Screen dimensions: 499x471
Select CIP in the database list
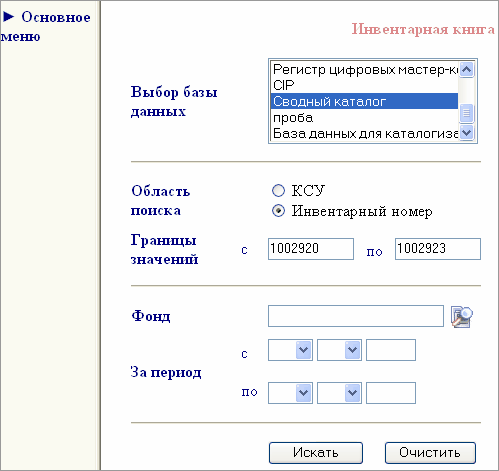pos(365,85)
